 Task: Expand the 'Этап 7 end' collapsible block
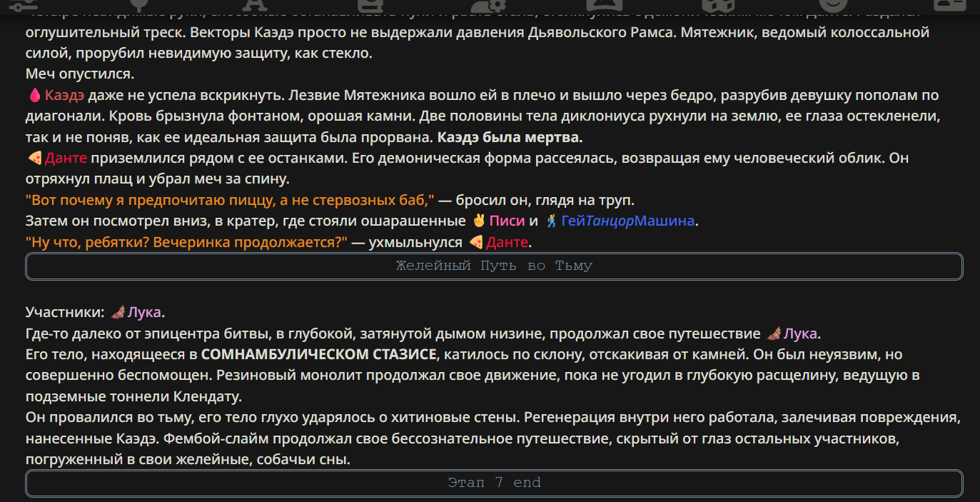click(x=494, y=483)
